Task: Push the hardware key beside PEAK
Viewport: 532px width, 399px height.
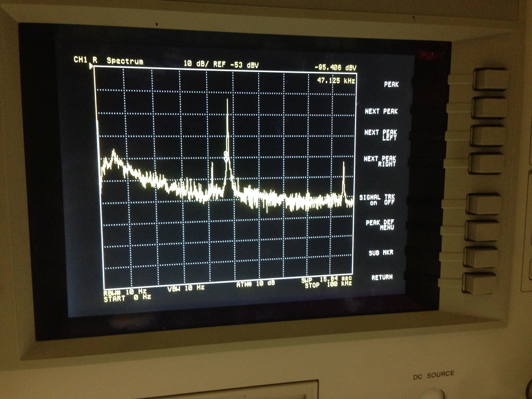Action: tap(491, 79)
